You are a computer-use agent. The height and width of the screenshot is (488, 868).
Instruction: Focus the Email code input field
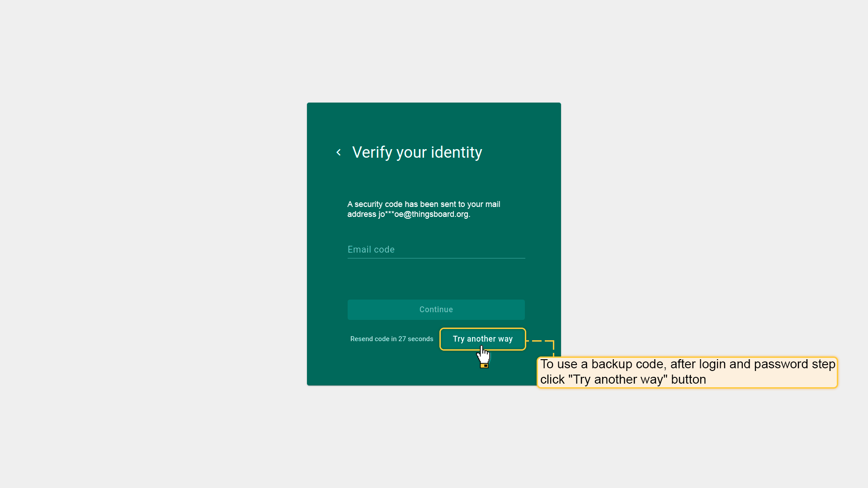[436, 249]
